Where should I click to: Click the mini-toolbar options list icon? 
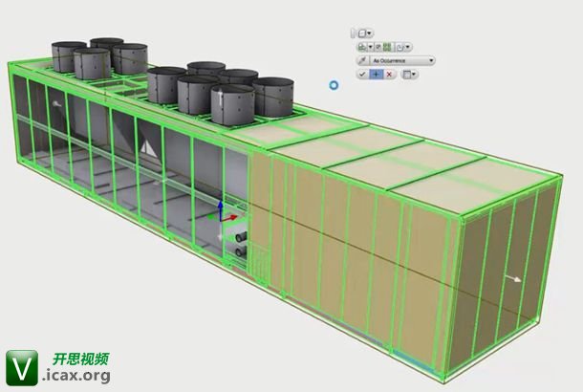point(407,75)
